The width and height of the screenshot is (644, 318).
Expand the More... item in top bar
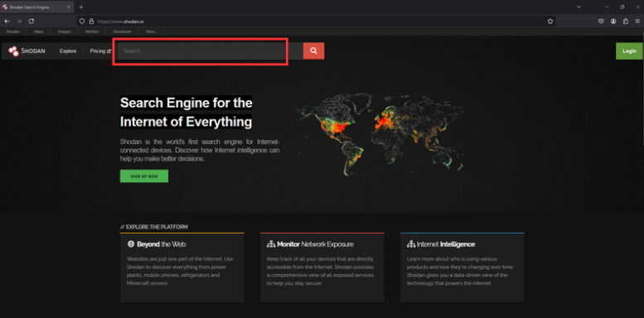pyautogui.click(x=151, y=31)
